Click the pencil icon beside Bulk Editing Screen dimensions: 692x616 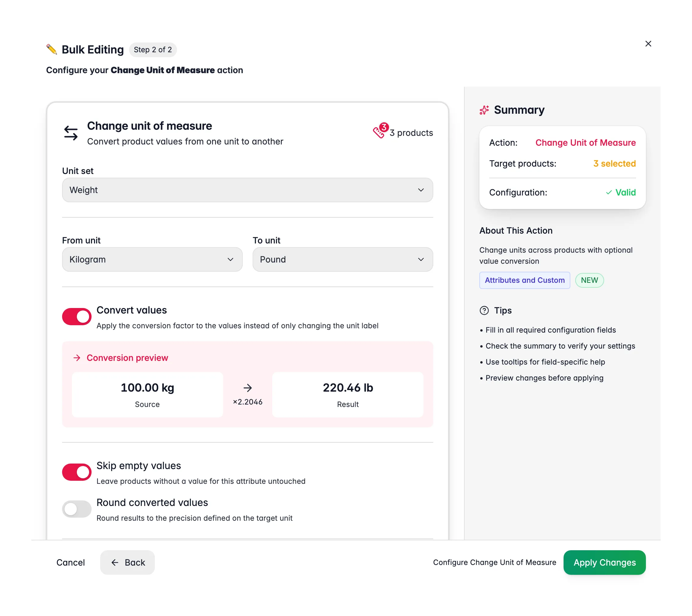point(51,49)
